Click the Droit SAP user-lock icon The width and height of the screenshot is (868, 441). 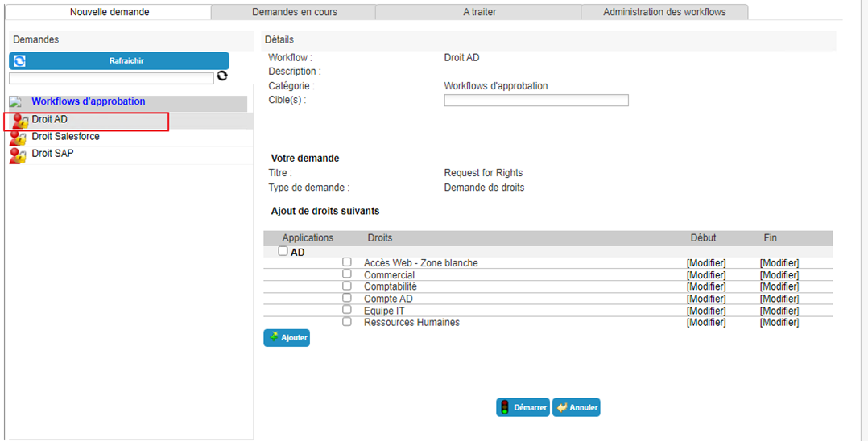pyautogui.click(x=19, y=155)
